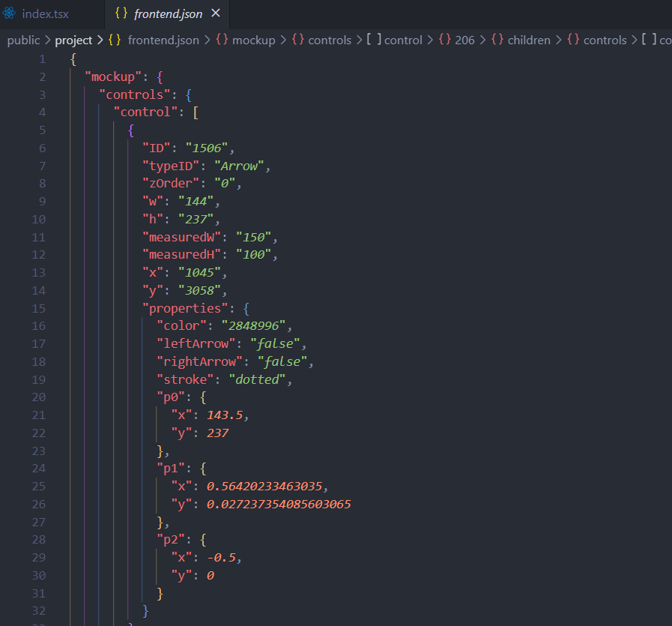Click line number 14 in the gutter
Viewport: 672px width, 626px height.
(38, 290)
